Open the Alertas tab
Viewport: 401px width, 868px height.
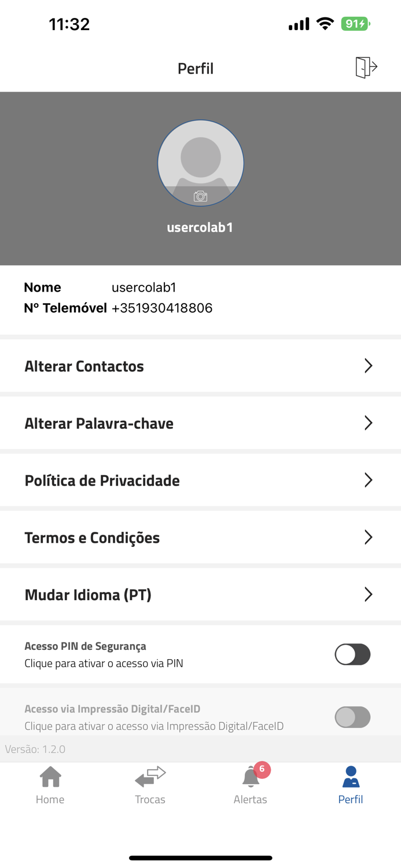pos(251,784)
